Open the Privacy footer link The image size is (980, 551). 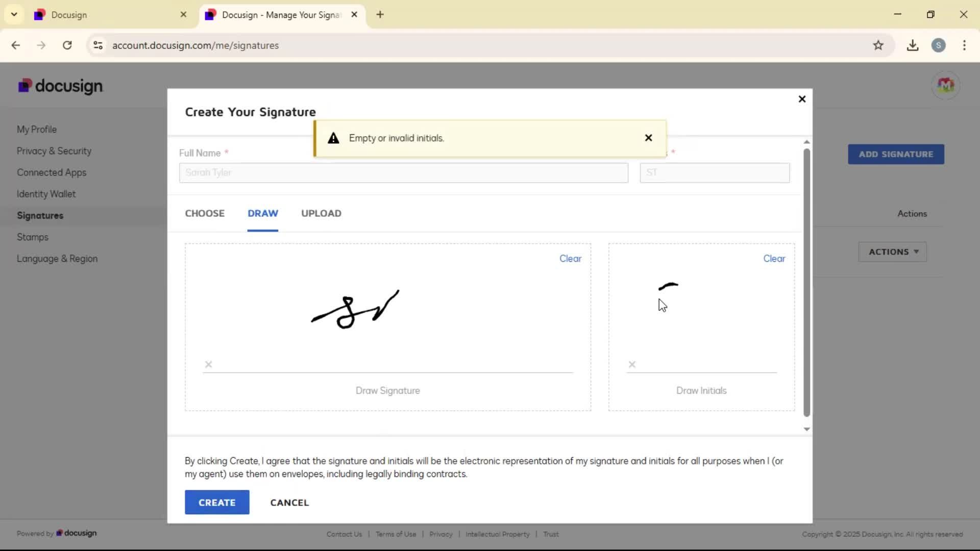tap(441, 534)
